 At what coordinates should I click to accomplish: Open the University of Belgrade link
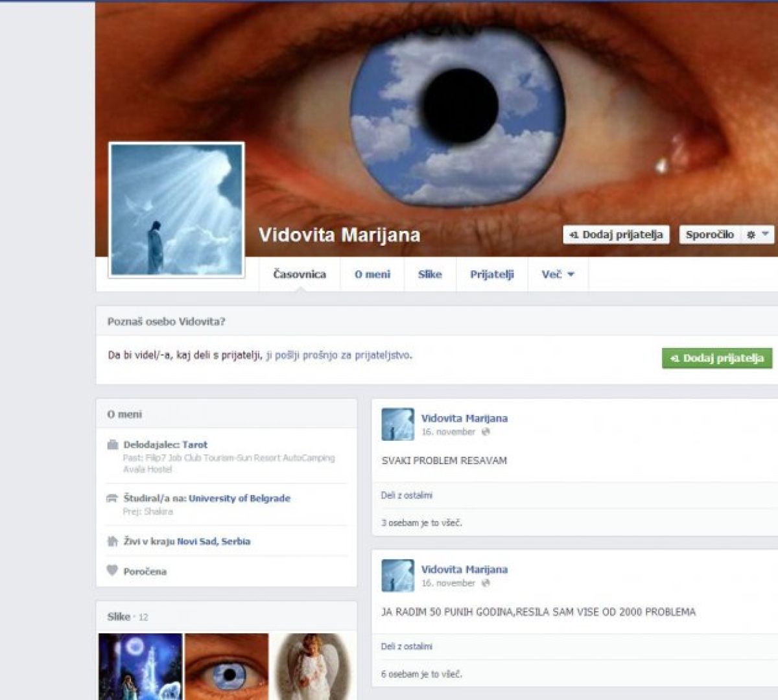(239, 498)
